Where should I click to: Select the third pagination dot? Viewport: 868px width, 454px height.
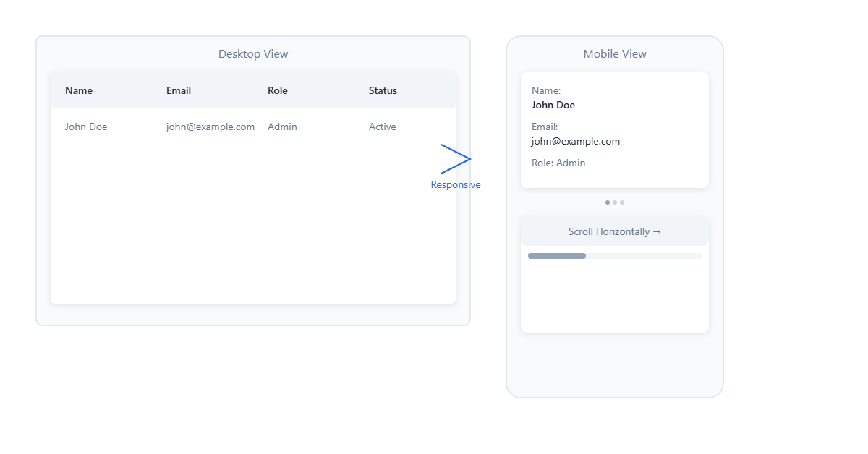coord(622,202)
